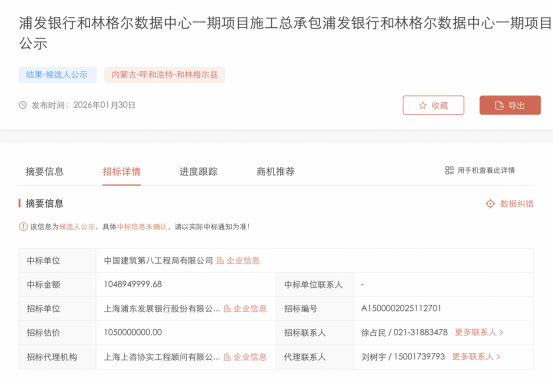Click the 上海浦东发展银行股份有限公... name
Image resolution: width=553 pixels, height=385 pixels.
point(162,308)
